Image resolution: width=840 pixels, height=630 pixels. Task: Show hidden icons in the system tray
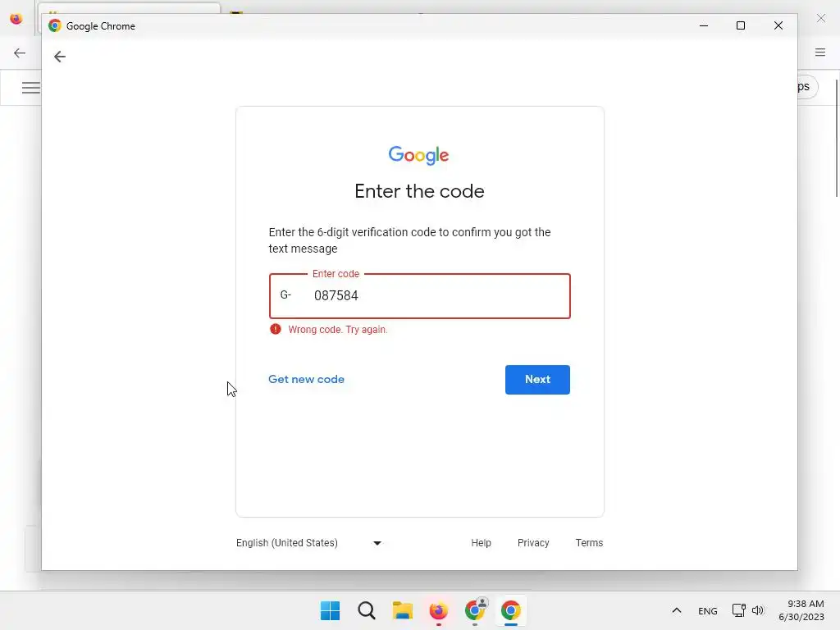tap(677, 610)
